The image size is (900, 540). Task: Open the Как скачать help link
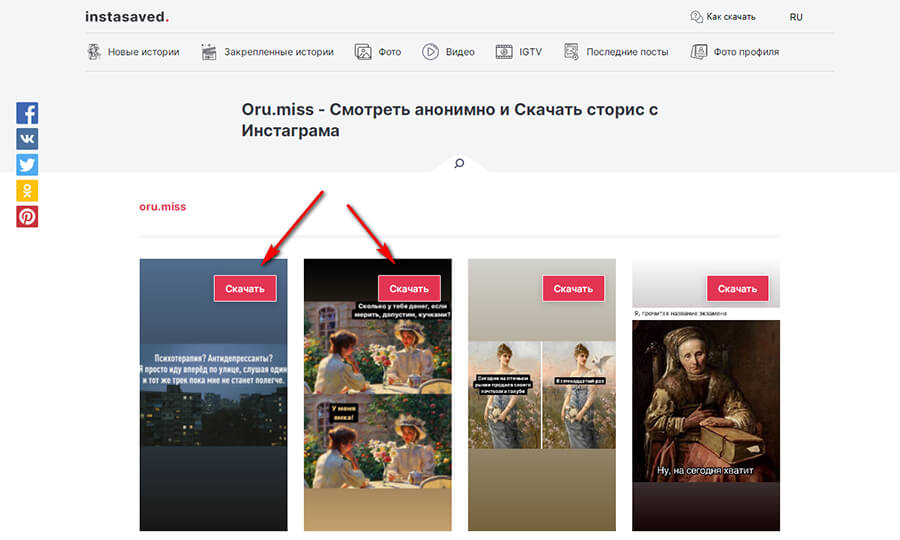coord(722,17)
